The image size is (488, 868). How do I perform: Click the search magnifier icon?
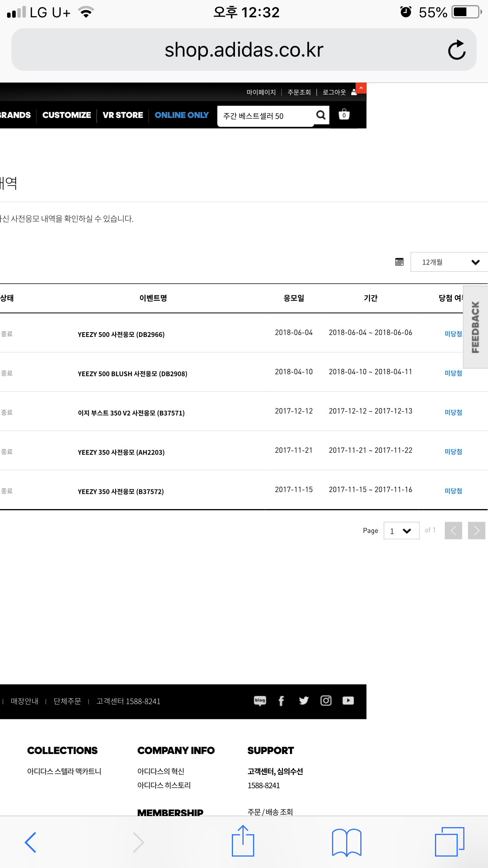coord(321,115)
